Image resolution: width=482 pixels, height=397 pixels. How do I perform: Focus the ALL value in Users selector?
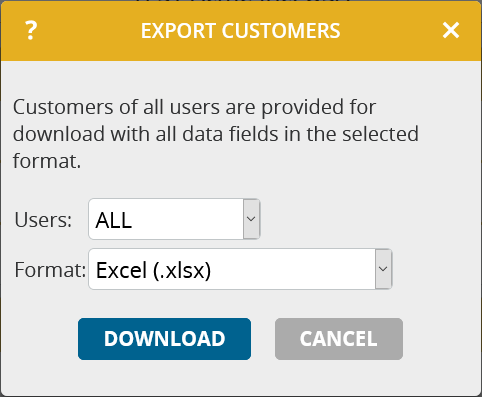(x=114, y=220)
